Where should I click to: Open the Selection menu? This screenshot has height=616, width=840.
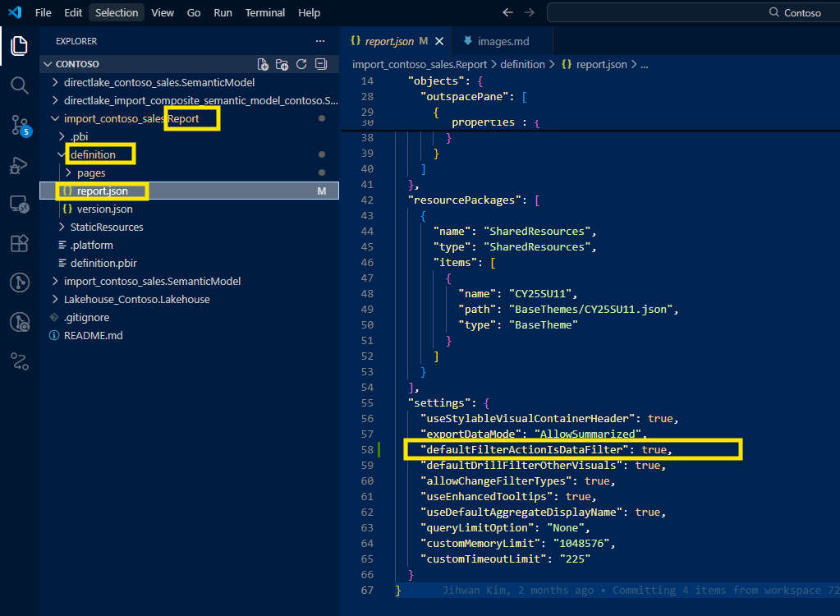coord(117,12)
